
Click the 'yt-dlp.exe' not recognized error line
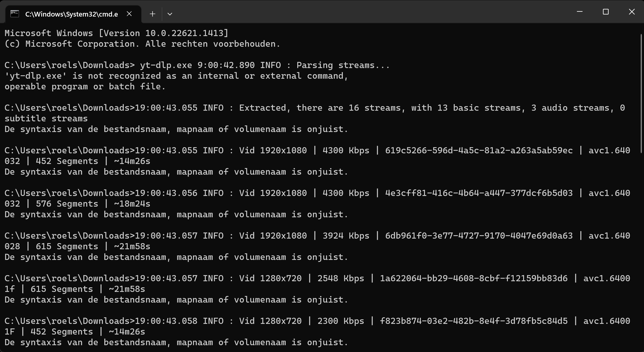pos(176,76)
